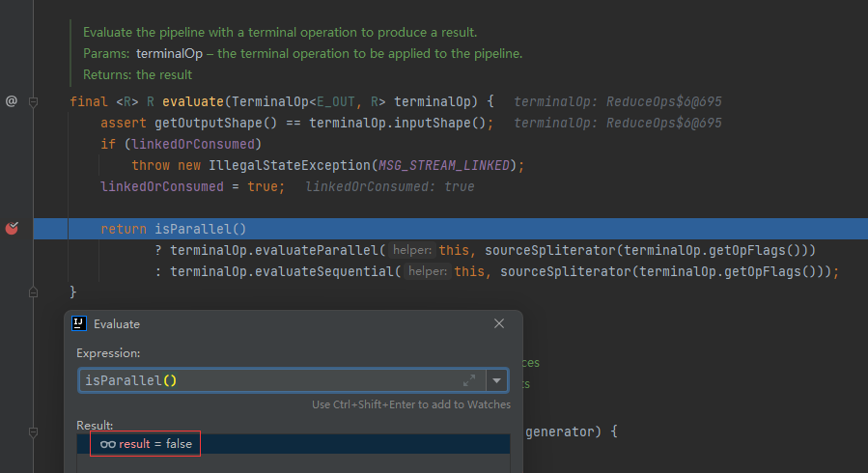Click the breakpoint icon in the gutter
Image resolution: width=868 pixels, height=473 pixels.
(12, 229)
